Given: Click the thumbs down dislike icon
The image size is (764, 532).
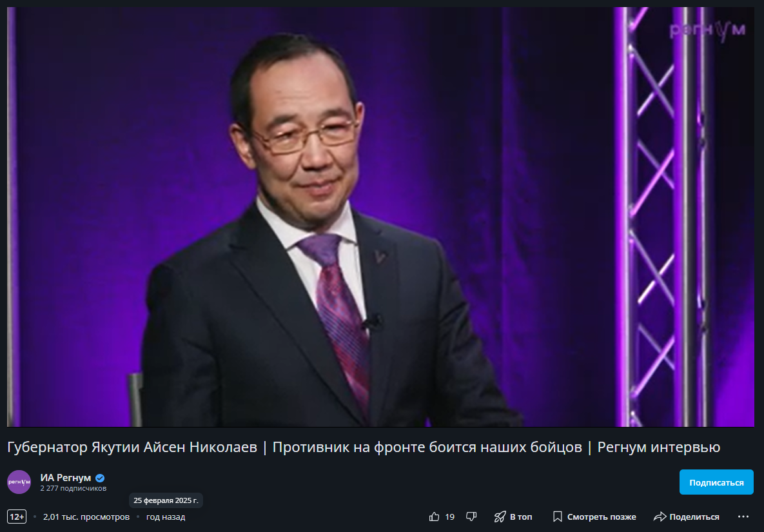Looking at the screenshot, I should [471, 517].
